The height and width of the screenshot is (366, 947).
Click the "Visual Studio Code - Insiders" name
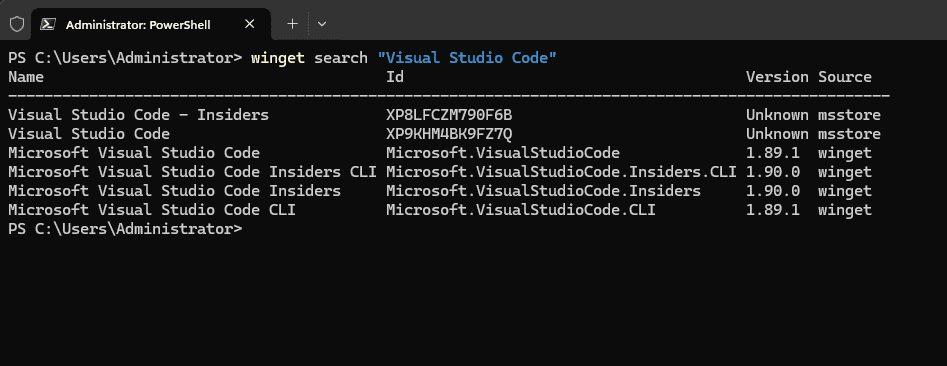(x=138, y=115)
